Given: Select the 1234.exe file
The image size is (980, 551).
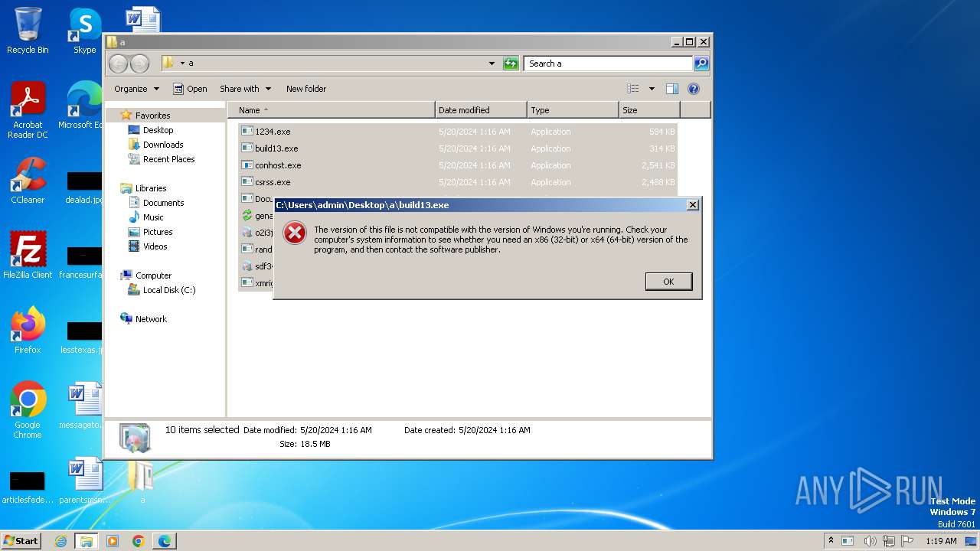Looking at the screenshot, I should pos(458,132).
